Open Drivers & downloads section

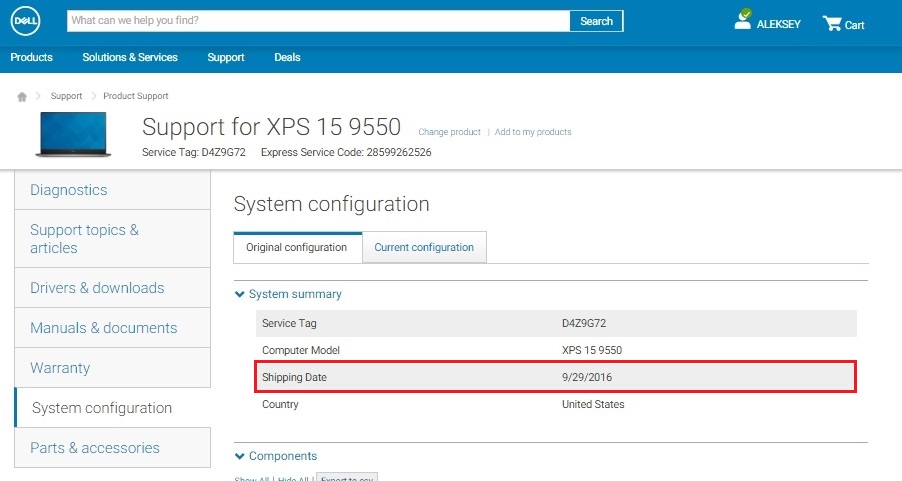pyautogui.click(x=112, y=288)
